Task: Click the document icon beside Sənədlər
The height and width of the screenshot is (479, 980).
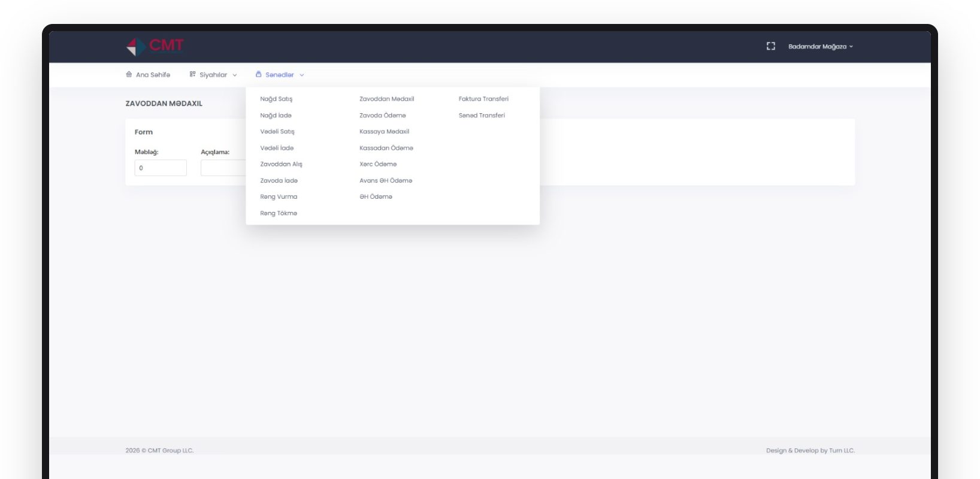Action: [258, 74]
